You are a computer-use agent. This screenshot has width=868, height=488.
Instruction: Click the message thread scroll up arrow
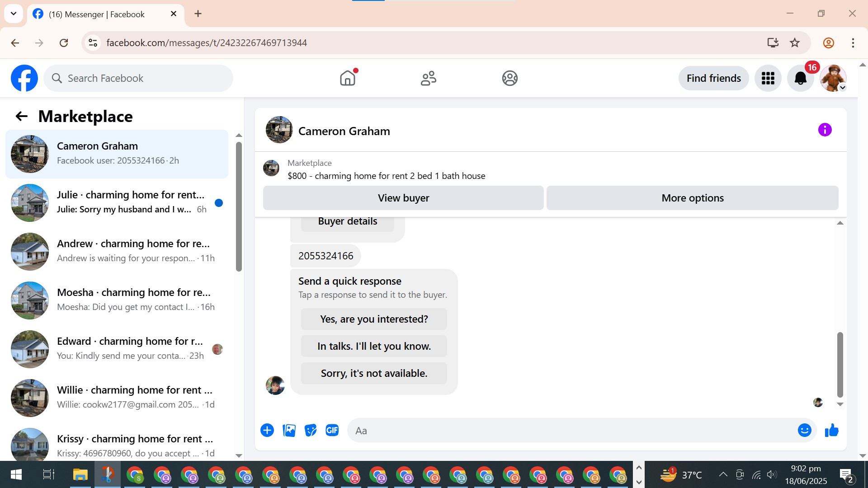tap(840, 223)
